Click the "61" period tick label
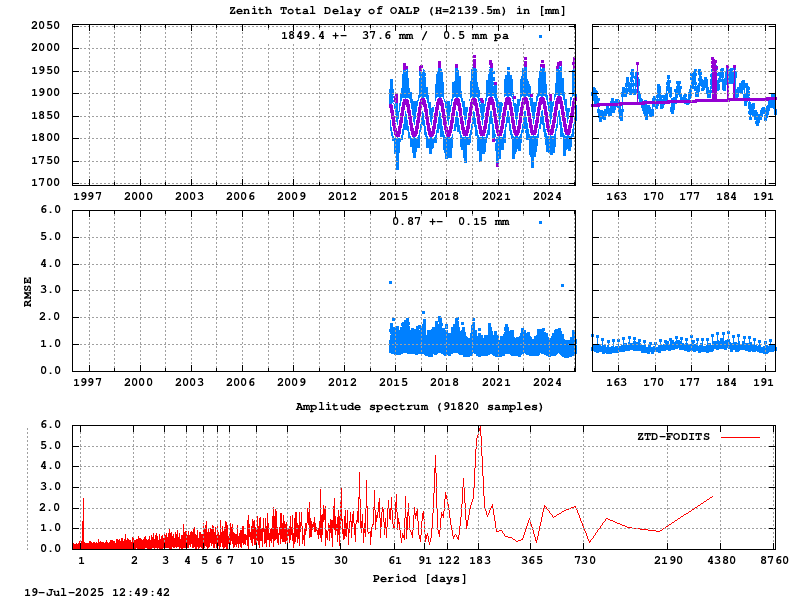800x600 pixels. 395,561
